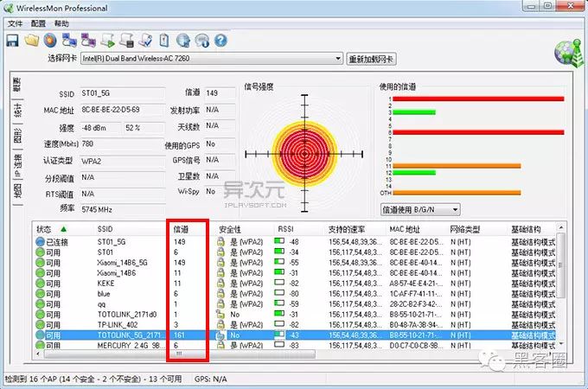Click the status bar text 检测到 16 个AP
Image resolution: width=588 pixels, height=389 pixels.
click(93, 379)
